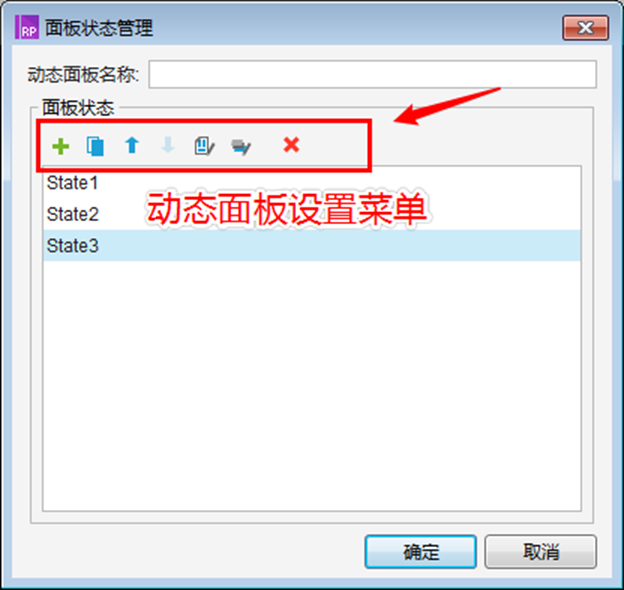Add a new panel state with green plus
This screenshot has height=590, width=624.
[x=60, y=146]
